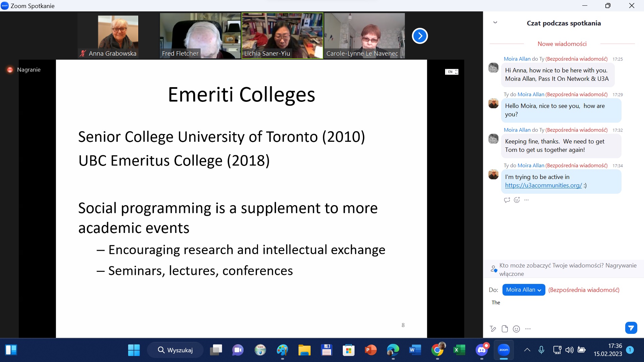Click your avatar on the 17:29 message
Image resolution: width=644 pixels, height=362 pixels.
coord(493,103)
